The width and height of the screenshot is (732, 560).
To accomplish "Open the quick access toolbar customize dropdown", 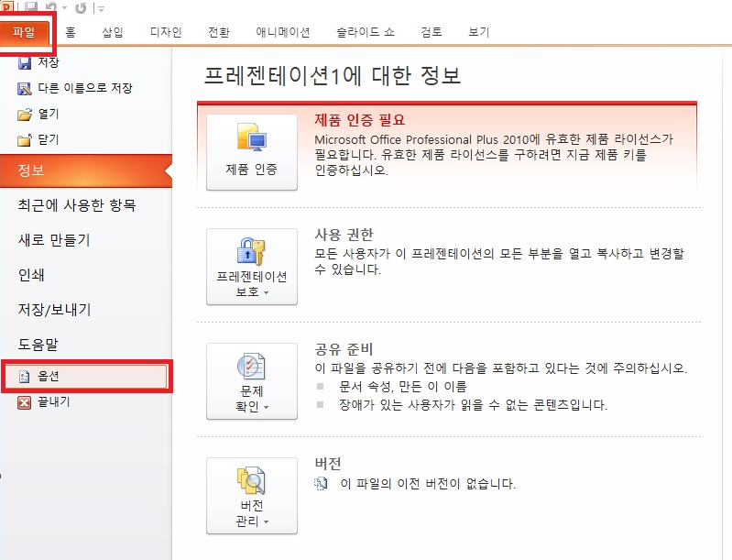I will click(102, 8).
